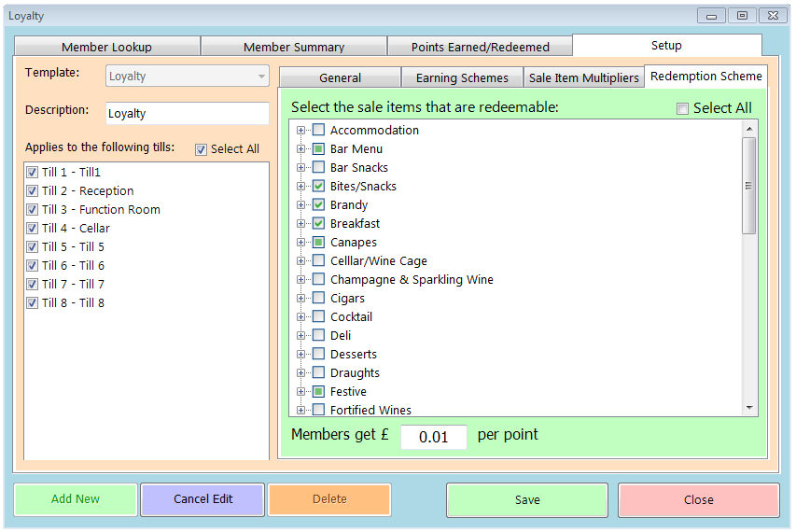
Task: Uncheck the Bites/Snacks checkbox
Action: click(x=318, y=186)
